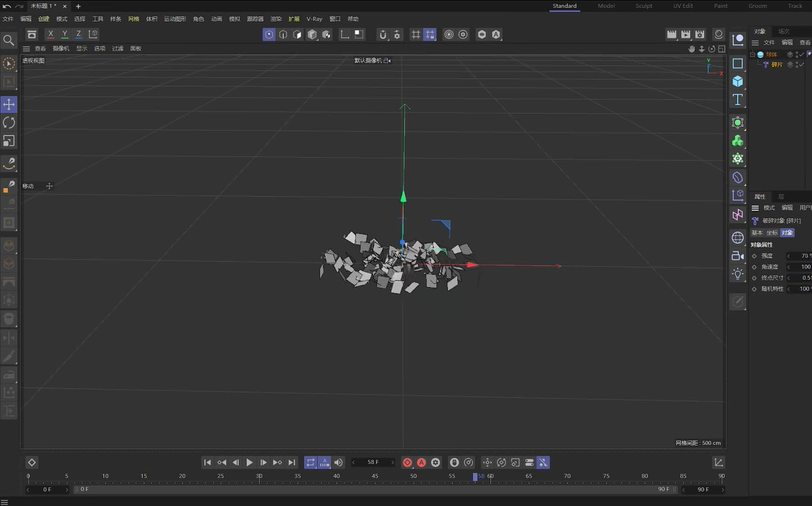This screenshot has width=812, height=506.
Task: Create a Camera from the right toolbar
Action: [737, 255]
